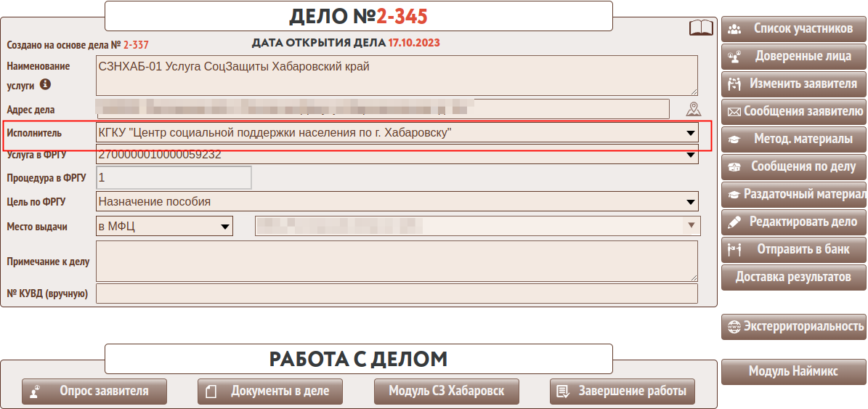Click into Примечание к делу text area
The image size is (868, 409).
[x=397, y=261]
